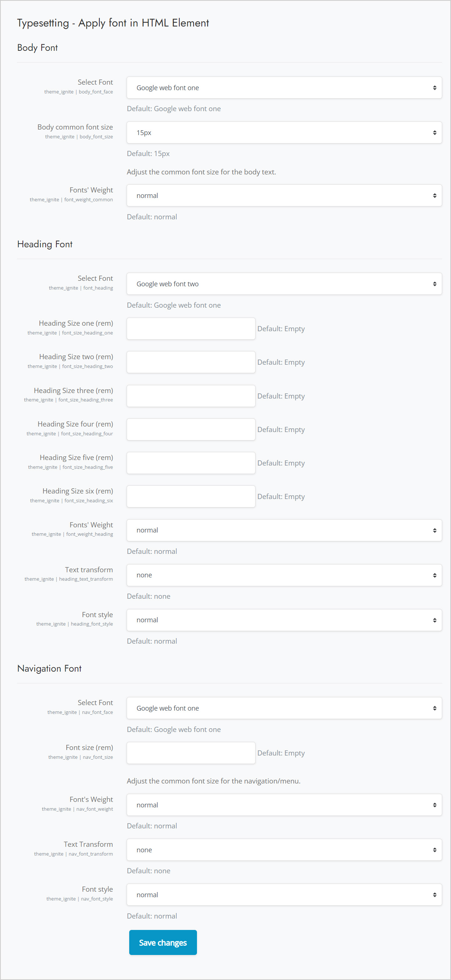
Task: Click 'Adjust the common font size for the body text.'
Action: pyautogui.click(x=201, y=172)
